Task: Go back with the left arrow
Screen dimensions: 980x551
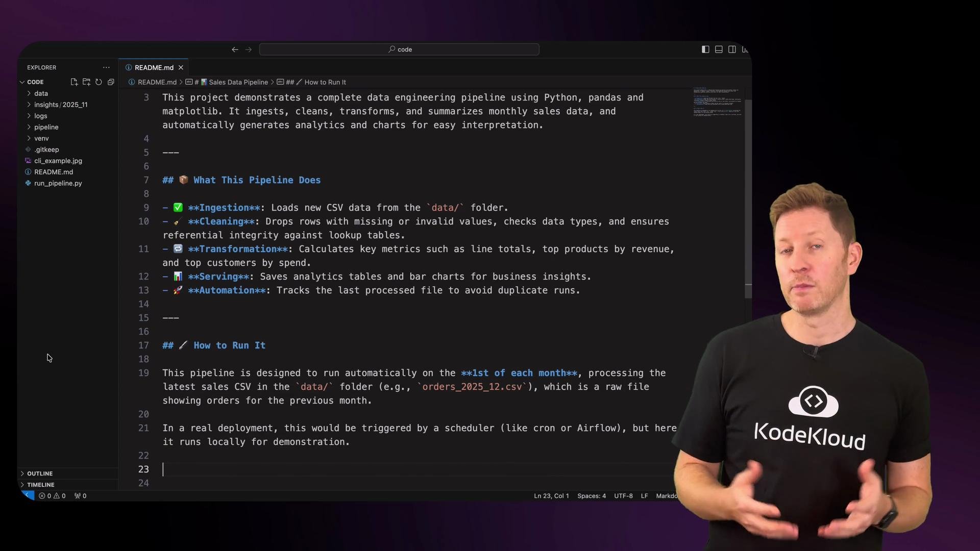Action: 235,49
